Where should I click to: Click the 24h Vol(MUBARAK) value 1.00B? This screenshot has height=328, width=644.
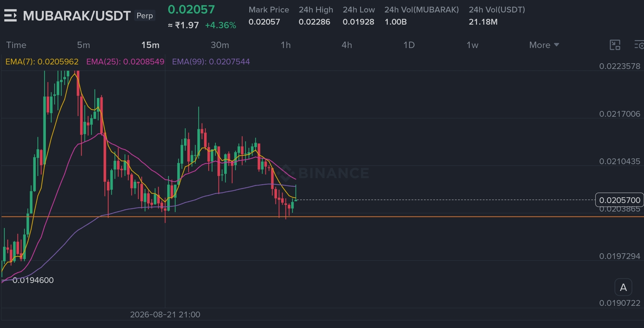click(x=396, y=22)
